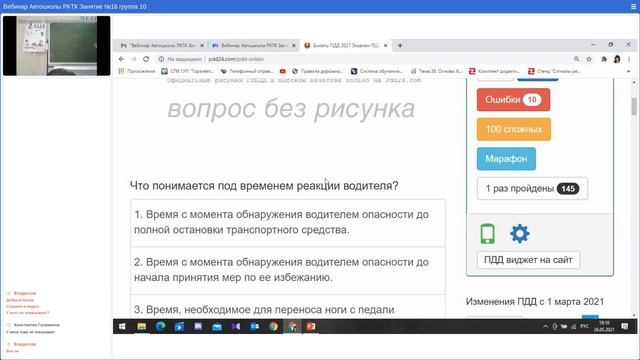Screen dimensions: 640x360
Task: Choose answer 1 about full vehicle stop
Action: pos(288,222)
